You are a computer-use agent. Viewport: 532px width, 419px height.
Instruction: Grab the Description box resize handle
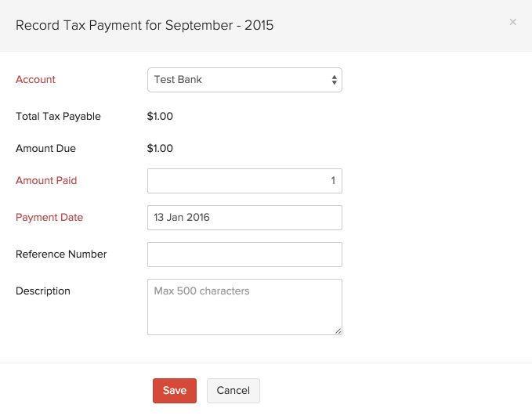tap(338, 331)
